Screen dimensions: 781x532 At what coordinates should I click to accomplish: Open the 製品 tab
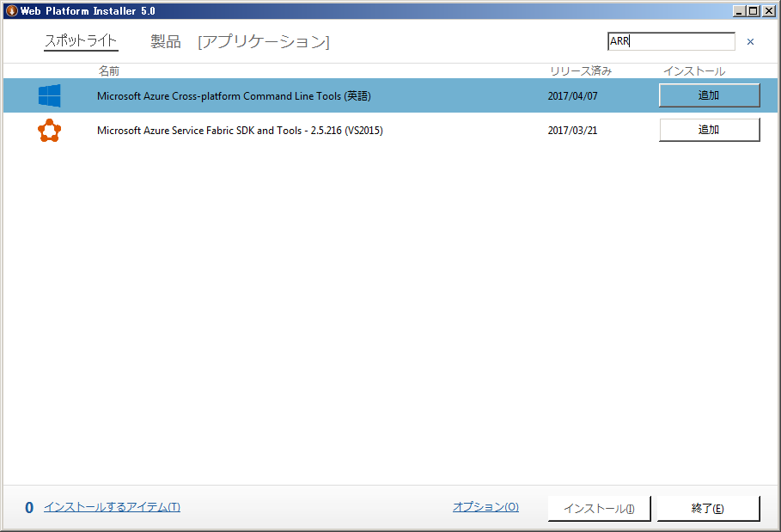click(x=166, y=41)
